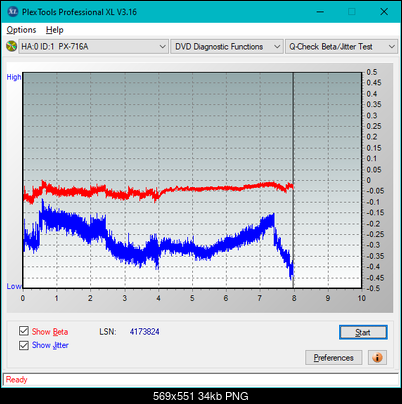Click the Show Beta label text
This screenshot has width=402, height=404.
coord(50,332)
